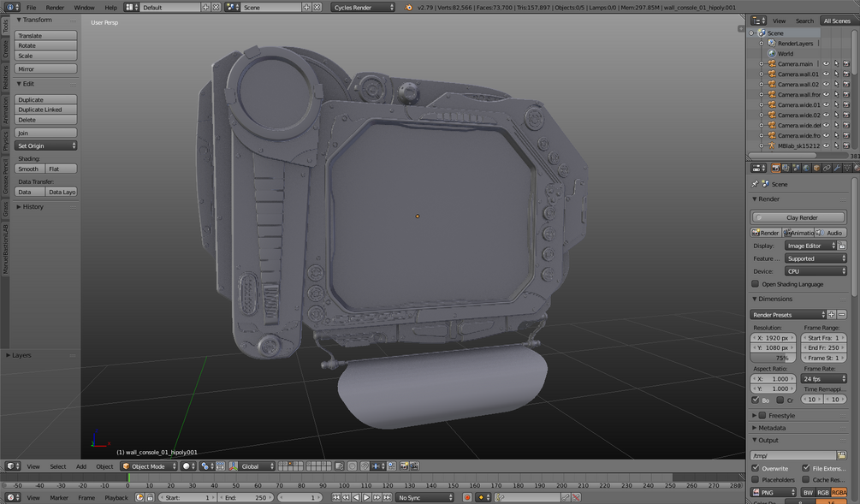
Task: Click the Clay Render button
Action: click(x=798, y=217)
